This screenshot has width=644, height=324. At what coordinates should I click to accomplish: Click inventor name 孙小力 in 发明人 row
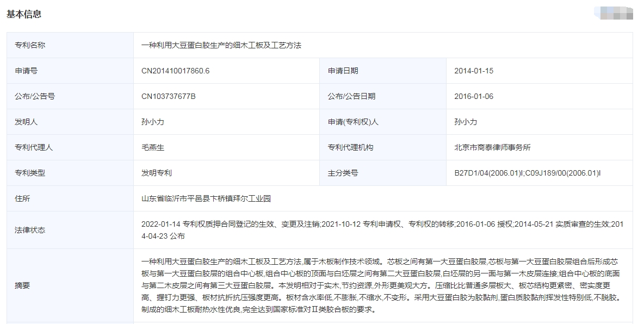pyautogui.click(x=152, y=122)
